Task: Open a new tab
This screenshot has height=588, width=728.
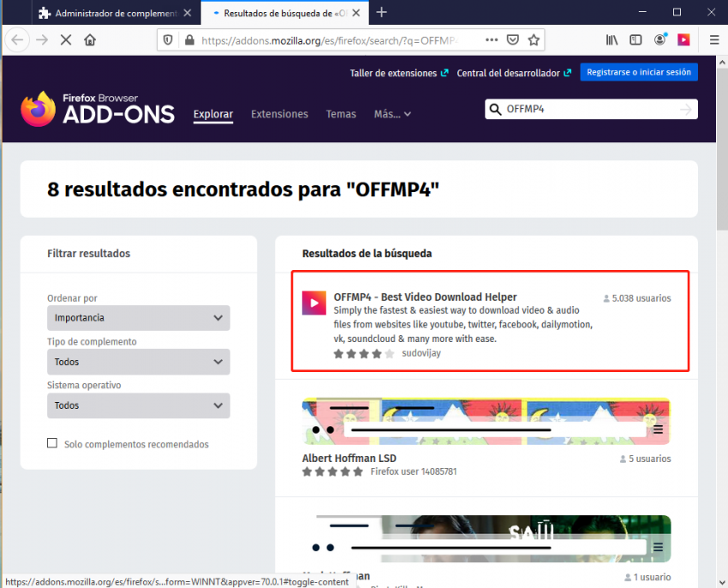Action: pyautogui.click(x=381, y=13)
